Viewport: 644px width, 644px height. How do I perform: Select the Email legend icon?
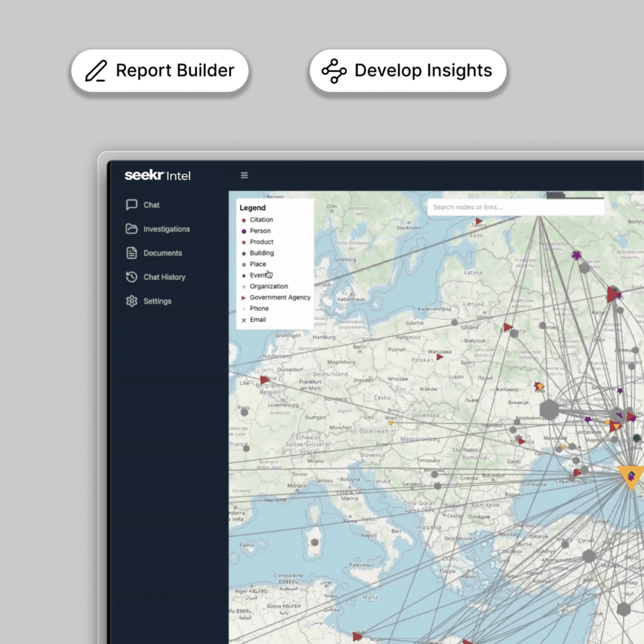click(x=243, y=319)
